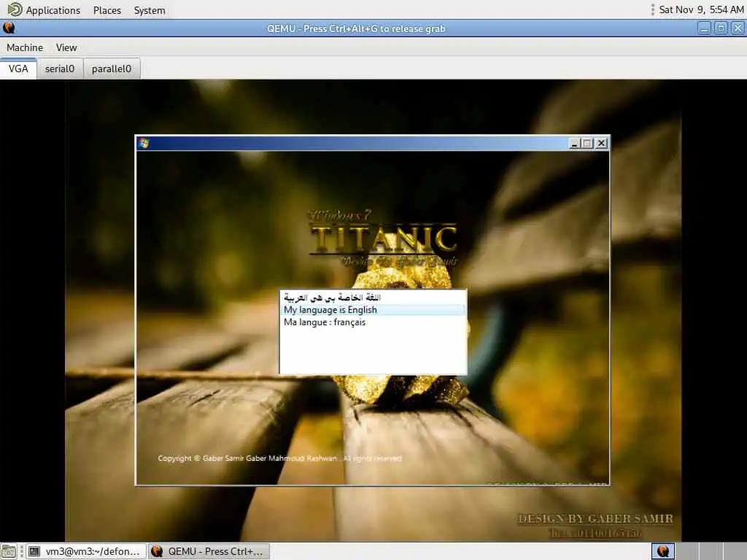Open the vm3@vm3 terminal taskbar item
Viewport: 747px width, 560px height.
[86, 551]
